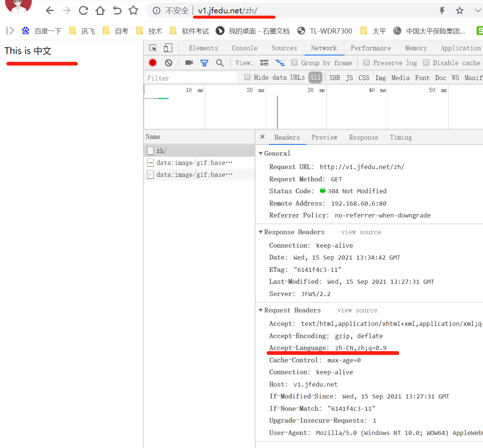Filter requests by JS
The height and width of the screenshot is (448, 483).
click(x=349, y=78)
